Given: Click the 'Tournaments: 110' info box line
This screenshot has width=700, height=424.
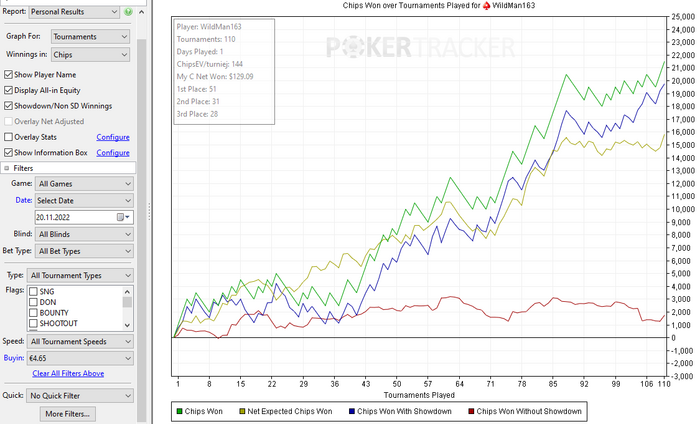Looking at the screenshot, I should [x=206, y=39].
